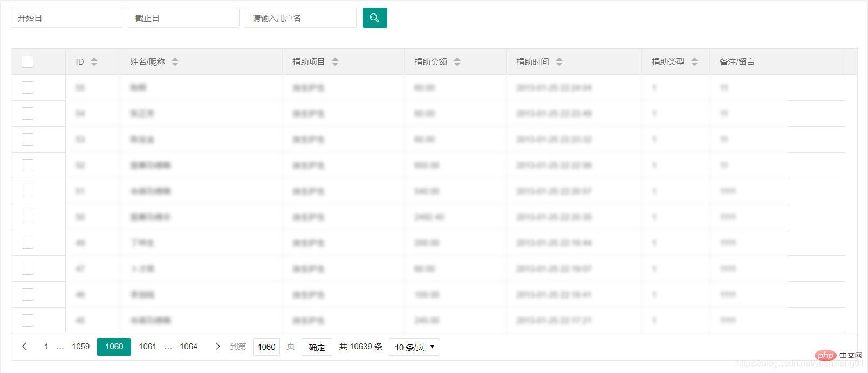Screen dimensions: 868x373
Task: Sort 捐助类型 column ascending arrow
Action: pyautogui.click(x=694, y=59)
